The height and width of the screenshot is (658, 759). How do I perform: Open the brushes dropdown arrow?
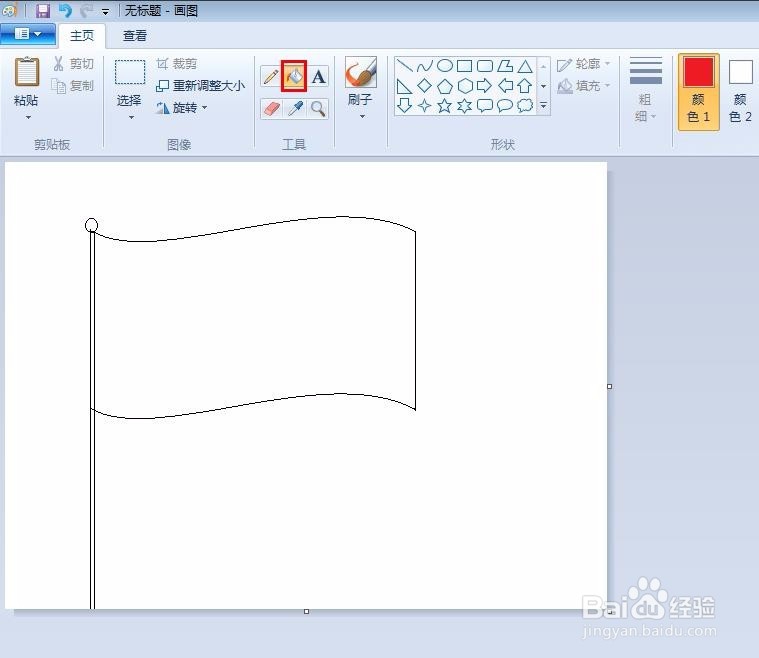click(x=362, y=117)
